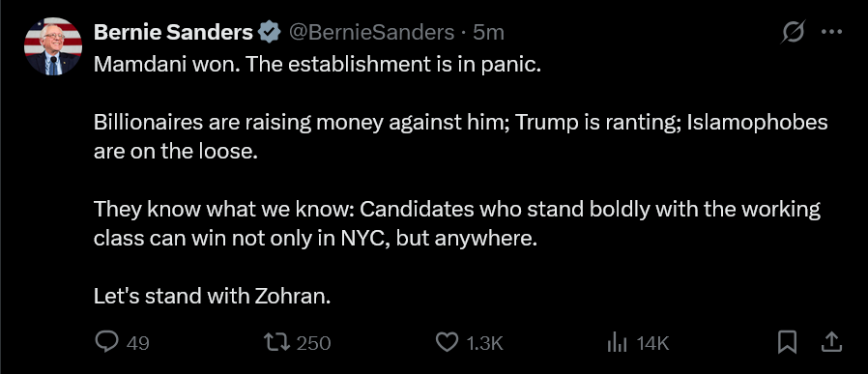Click the reply speech-bubble icon

[107, 342]
